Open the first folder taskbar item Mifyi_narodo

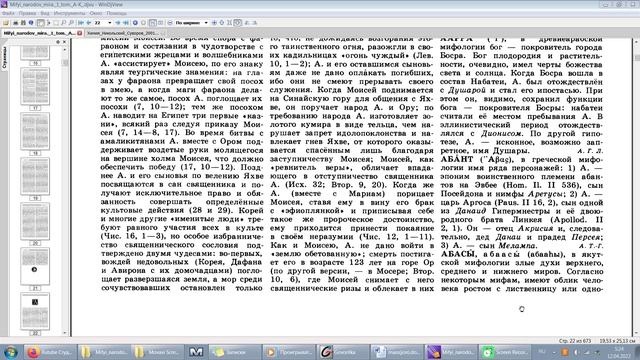pyautogui.click(x=104, y=352)
